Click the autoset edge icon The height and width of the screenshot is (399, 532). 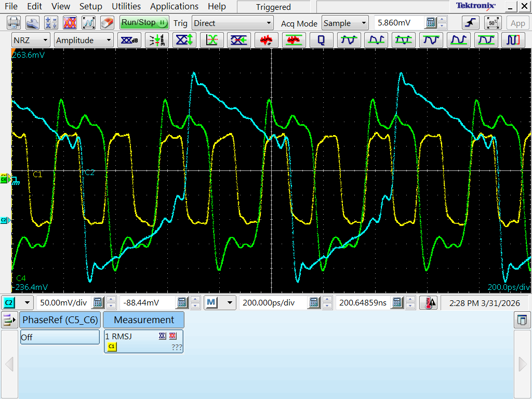470,23
